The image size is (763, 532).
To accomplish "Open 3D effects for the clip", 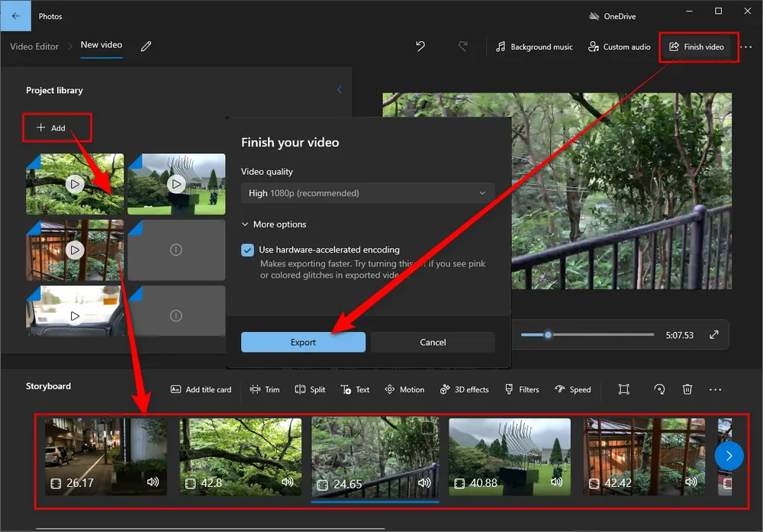I will click(464, 389).
